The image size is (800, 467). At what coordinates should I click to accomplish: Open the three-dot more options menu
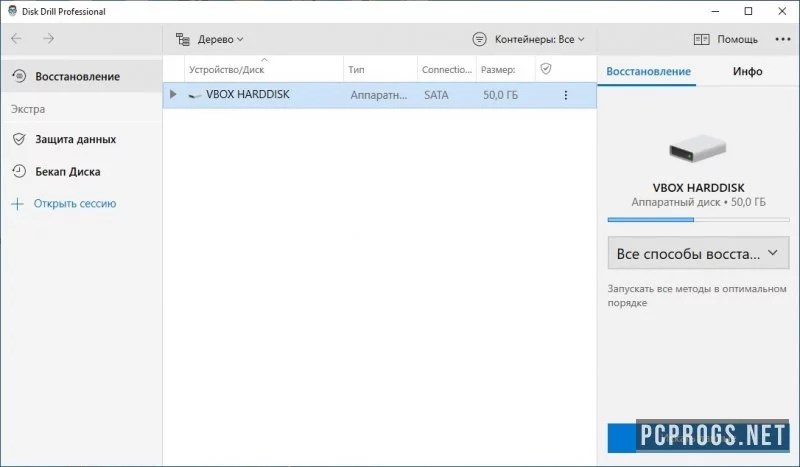(783, 39)
